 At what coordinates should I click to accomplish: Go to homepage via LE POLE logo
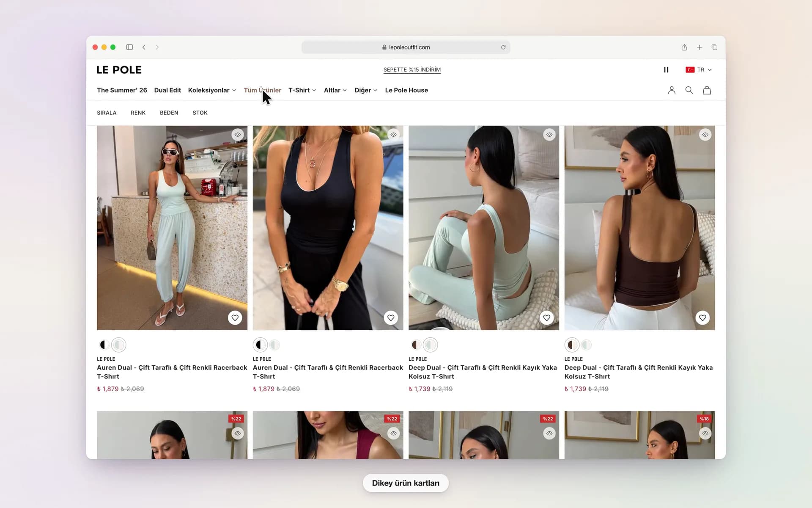coord(119,70)
